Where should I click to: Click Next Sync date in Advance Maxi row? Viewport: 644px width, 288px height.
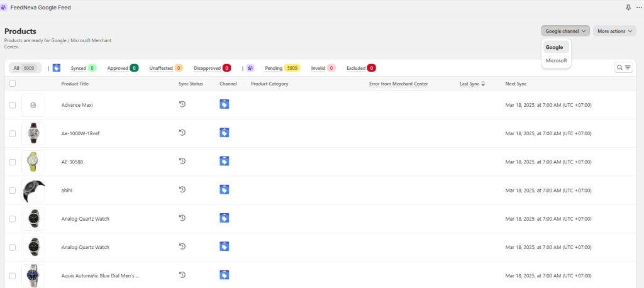(x=548, y=105)
